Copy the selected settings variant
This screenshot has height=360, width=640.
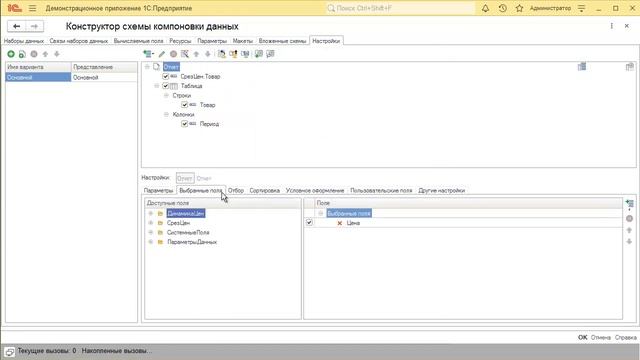(x=22, y=54)
